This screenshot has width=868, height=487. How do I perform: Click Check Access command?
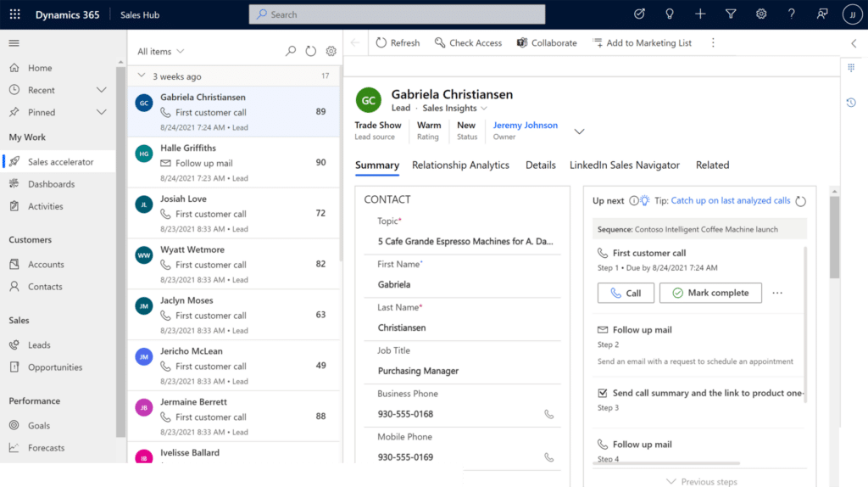click(x=468, y=42)
